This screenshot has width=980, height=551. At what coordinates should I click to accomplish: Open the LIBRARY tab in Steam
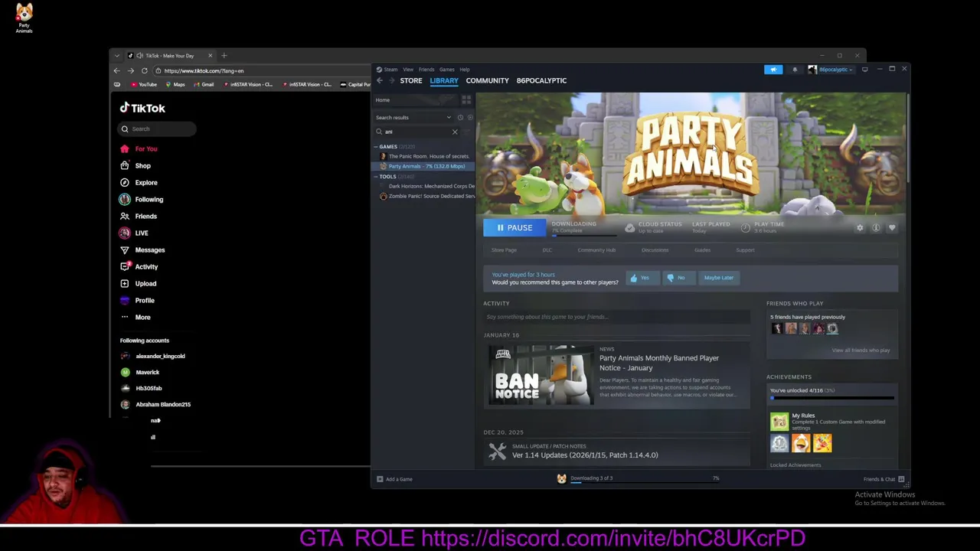click(x=444, y=80)
